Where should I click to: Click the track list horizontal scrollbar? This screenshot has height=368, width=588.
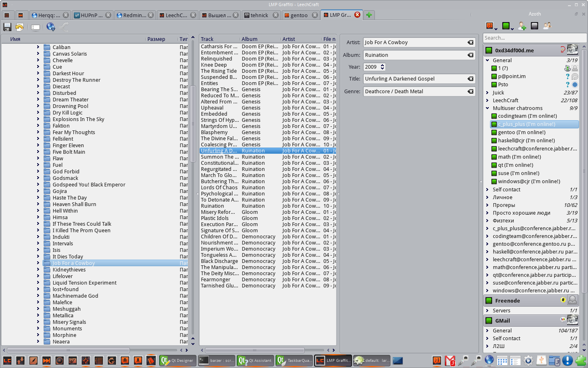[255, 350]
